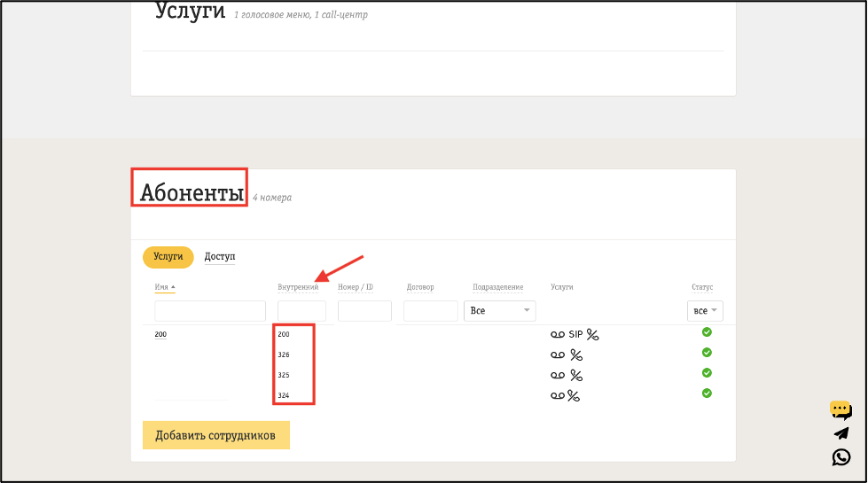Open the Подразделение dropdown set to Все
The height and width of the screenshot is (483, 868).
(x=500, y=311)
